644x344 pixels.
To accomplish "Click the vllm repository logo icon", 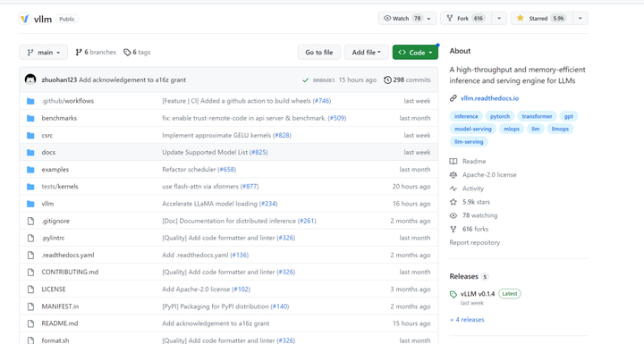I will point(25,19).
